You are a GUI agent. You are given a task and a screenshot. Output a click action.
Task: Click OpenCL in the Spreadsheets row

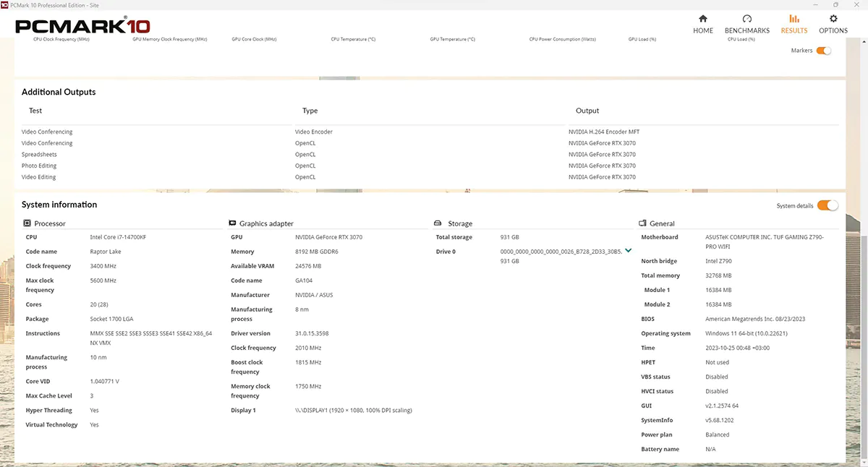(x=305, y=154)
